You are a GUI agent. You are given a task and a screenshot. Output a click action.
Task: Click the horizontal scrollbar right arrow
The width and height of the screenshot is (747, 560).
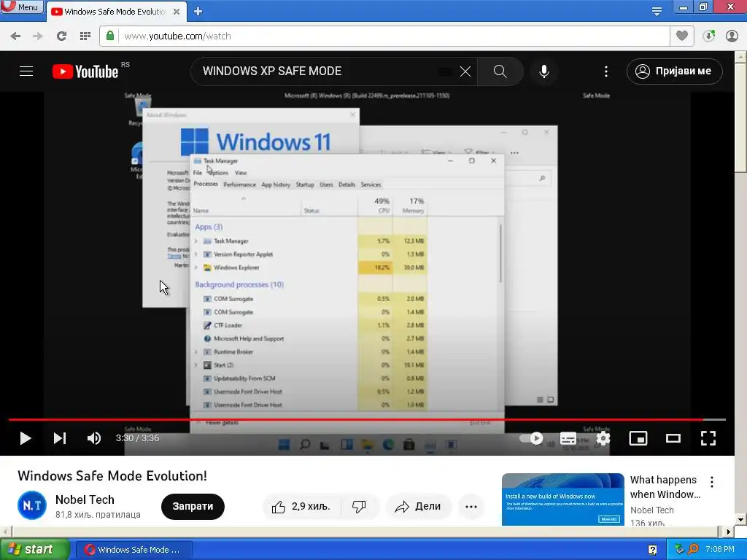click(x=728, y=532)
